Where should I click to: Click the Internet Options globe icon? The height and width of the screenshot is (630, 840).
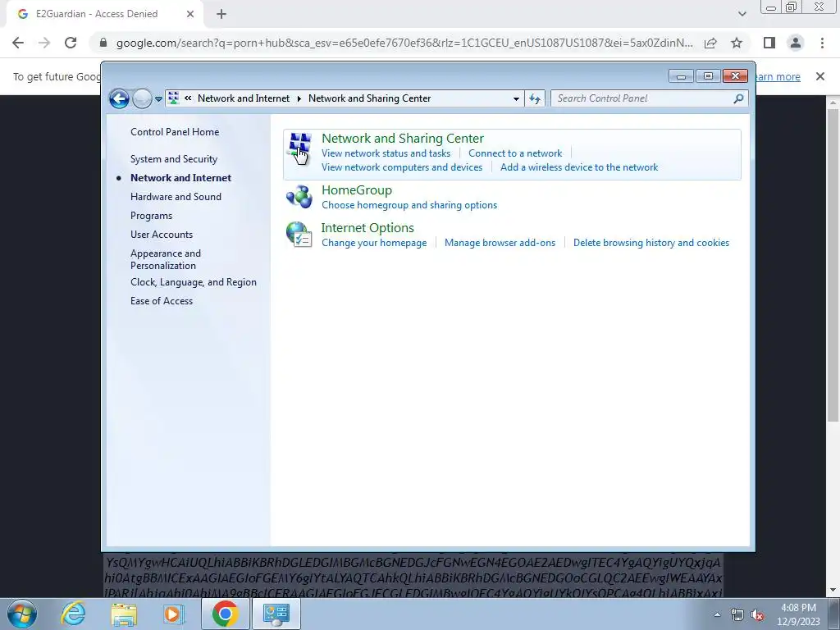click(x=299, y=234)
